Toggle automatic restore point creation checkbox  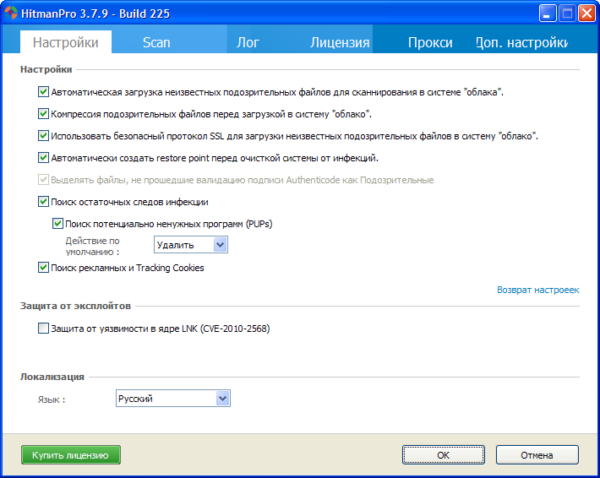coord(43,158)
